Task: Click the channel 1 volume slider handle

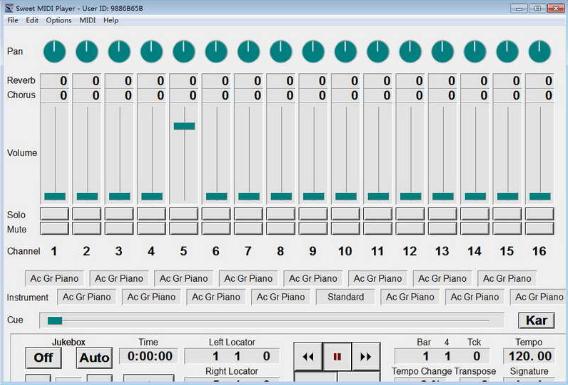Action: 55,196
